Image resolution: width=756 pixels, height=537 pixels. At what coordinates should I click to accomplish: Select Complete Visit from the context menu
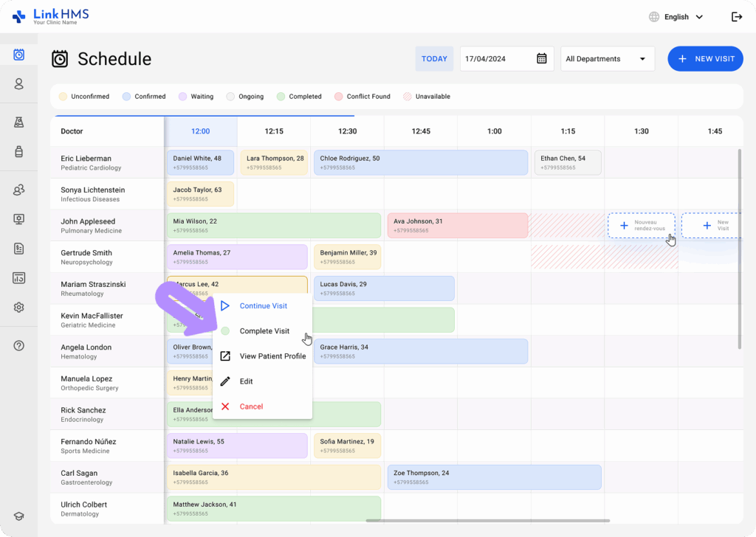coord(264,331)
